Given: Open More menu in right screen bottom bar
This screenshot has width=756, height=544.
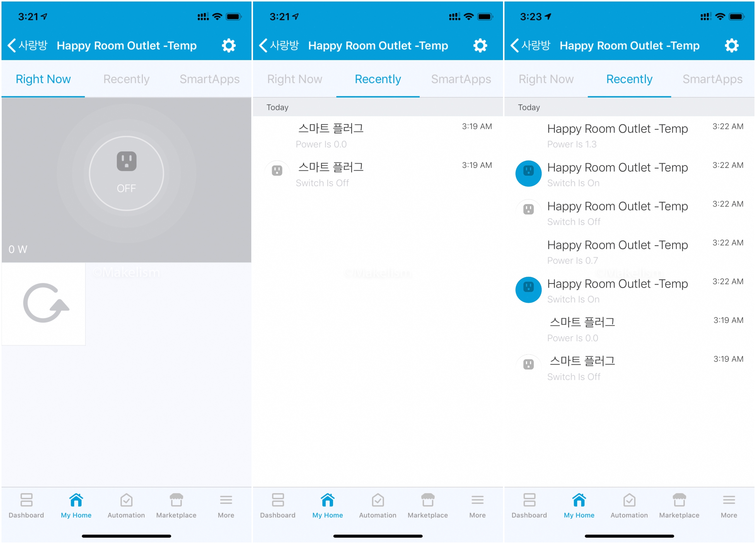Looking at the screenshot, I should click(x=729, y=506).
